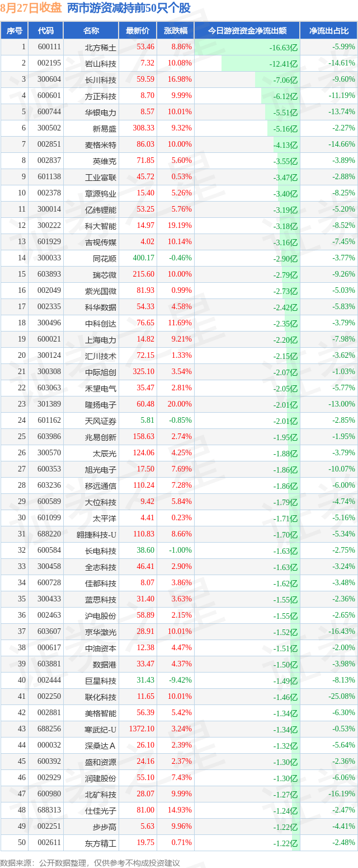
Task: Click the ratio -16.43% for 京华激光
Action: coord(342,632)
